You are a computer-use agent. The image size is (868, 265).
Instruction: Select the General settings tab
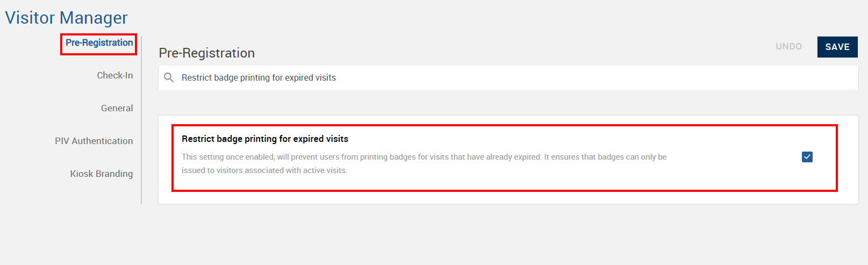tap(117, 108)
